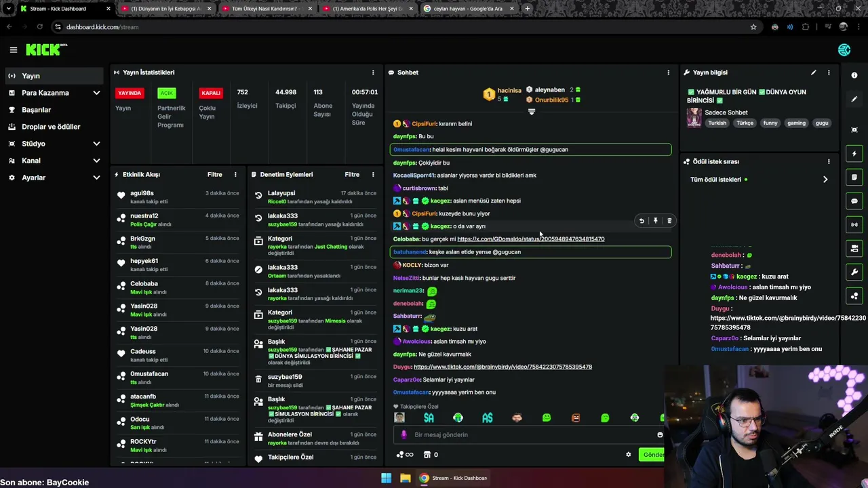Open chat settings gear icon
Screen dimensions: 868x488
click(628, 455)
